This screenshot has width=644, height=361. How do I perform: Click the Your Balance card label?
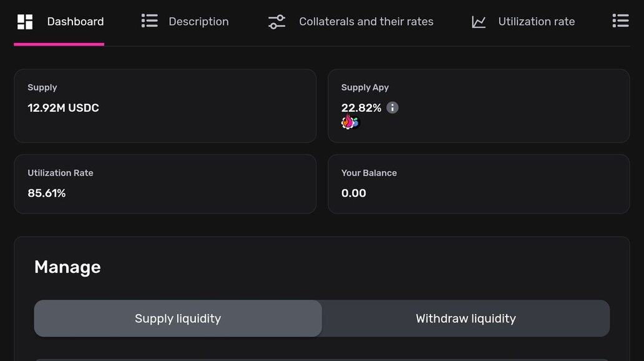click(369, 173)
